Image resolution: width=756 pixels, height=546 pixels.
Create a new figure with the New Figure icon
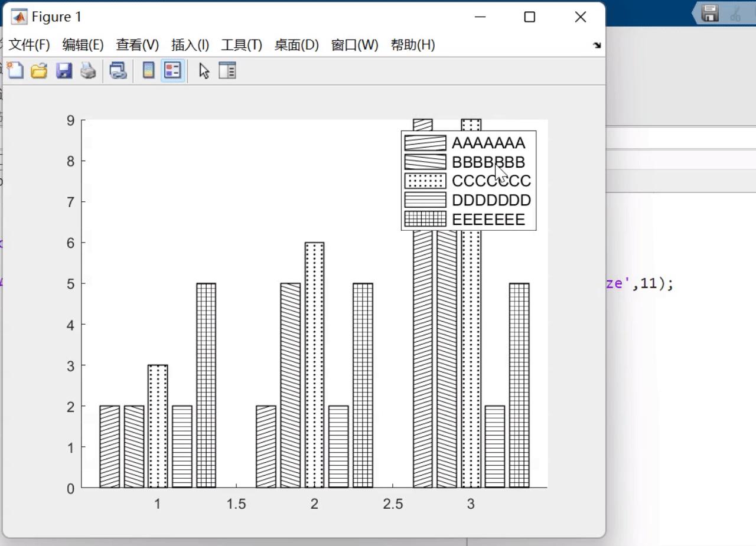(16, 70)
